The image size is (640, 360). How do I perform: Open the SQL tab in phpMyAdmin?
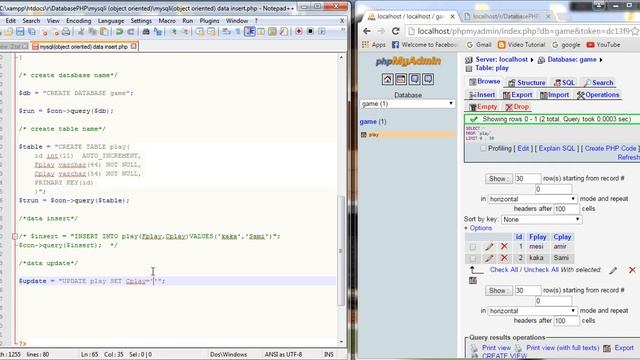click(564, 82)
